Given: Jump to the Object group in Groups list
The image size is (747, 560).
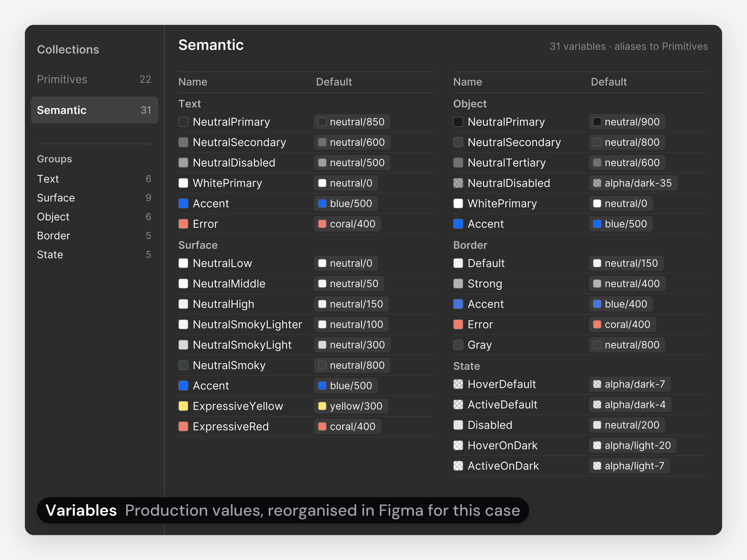Looking at the screenshot, I should [94, 217].
